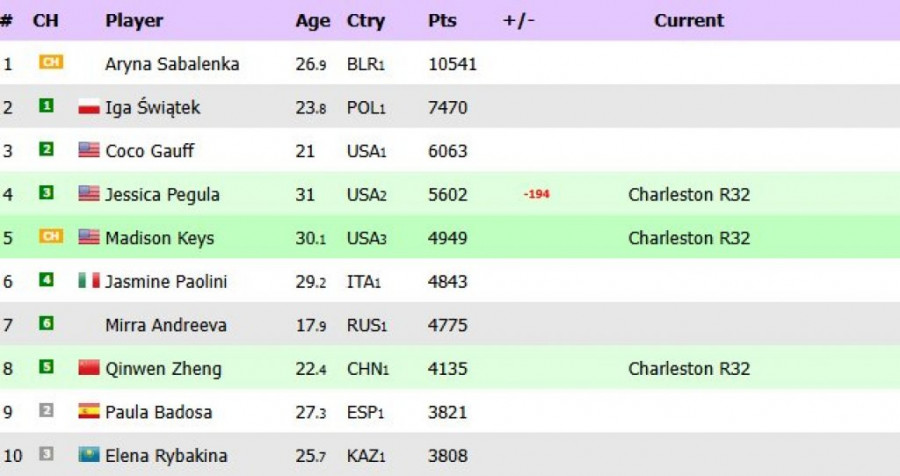
Task: Open Mirra Andreeva's player profile
Action: (166, 325)
